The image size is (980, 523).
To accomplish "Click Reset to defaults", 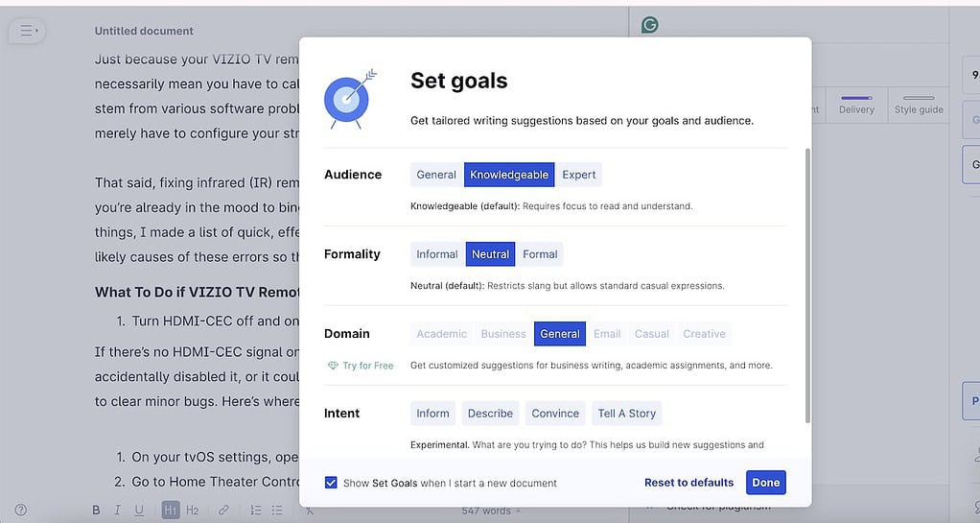I will pyautogui.click(x=688, y=483).
